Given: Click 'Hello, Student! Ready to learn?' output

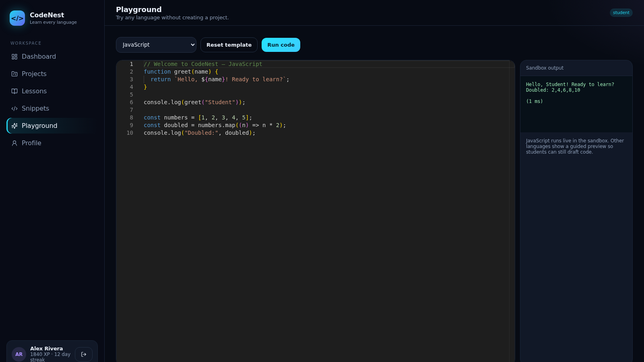Looking at the screenshot, I should tap(570, 84).
